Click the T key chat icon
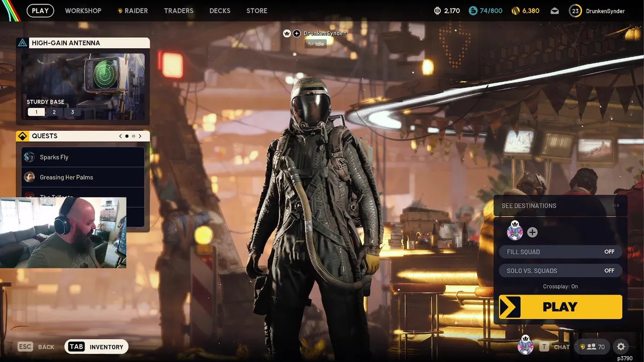 pos(544,347)
